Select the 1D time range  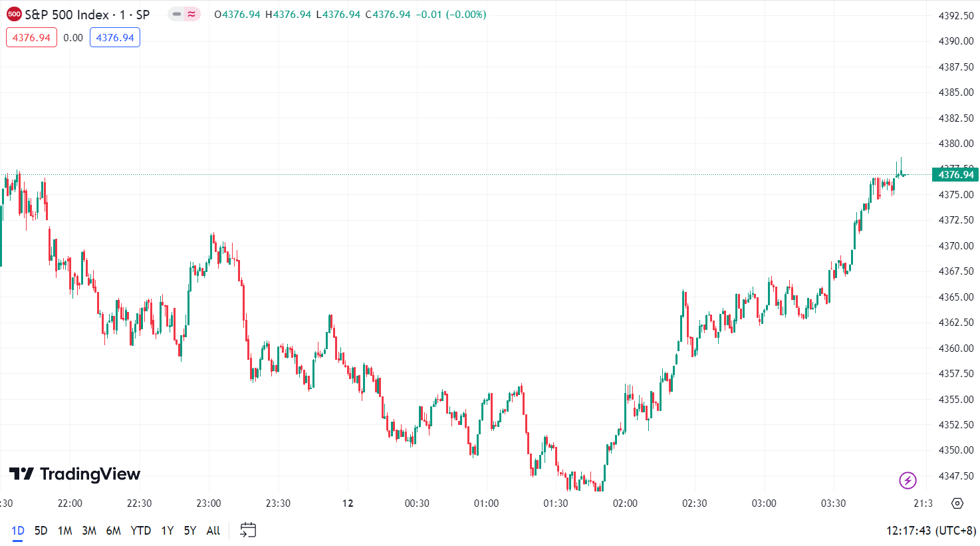[18, 531]
